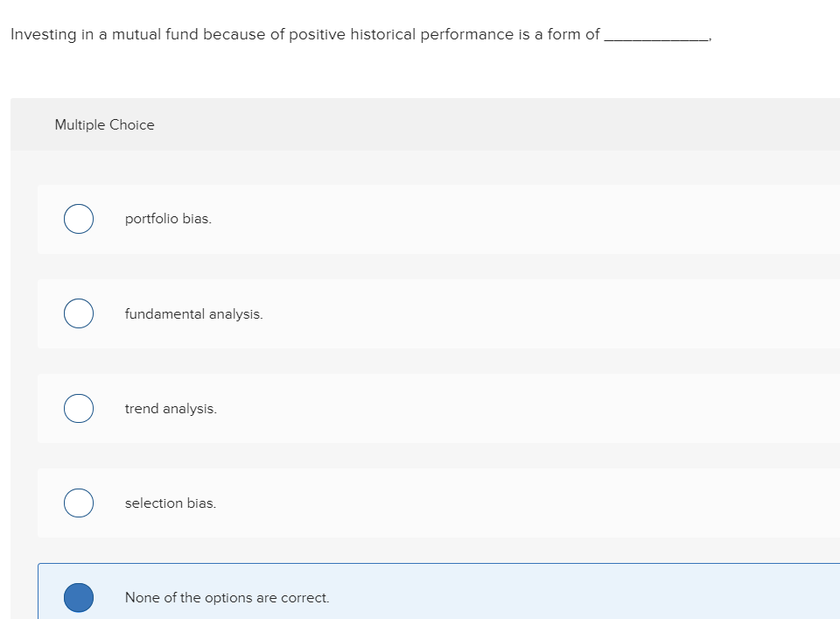Click empty area of fundamental analysis row

(x=525, y=313)
